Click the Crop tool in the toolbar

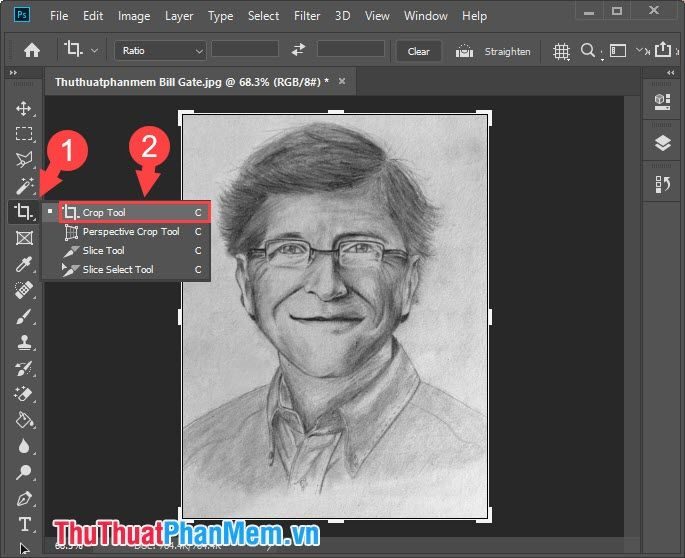(x=24, y=212)
